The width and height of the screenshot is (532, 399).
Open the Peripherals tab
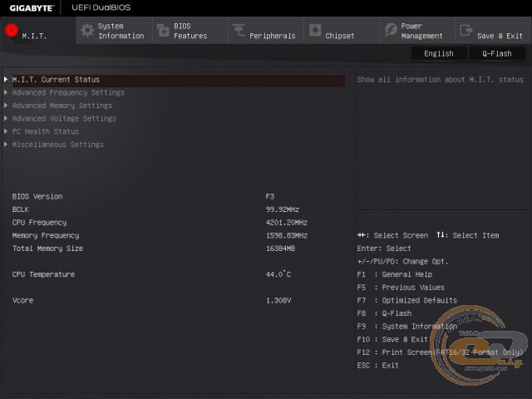pyautogui.click(x=266, y=31)
